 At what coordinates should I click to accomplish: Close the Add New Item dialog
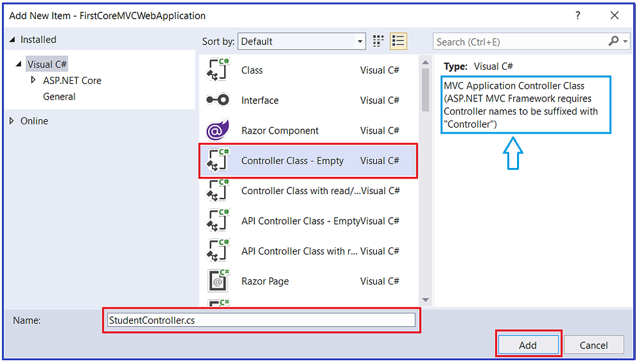(x=614, y=16)
